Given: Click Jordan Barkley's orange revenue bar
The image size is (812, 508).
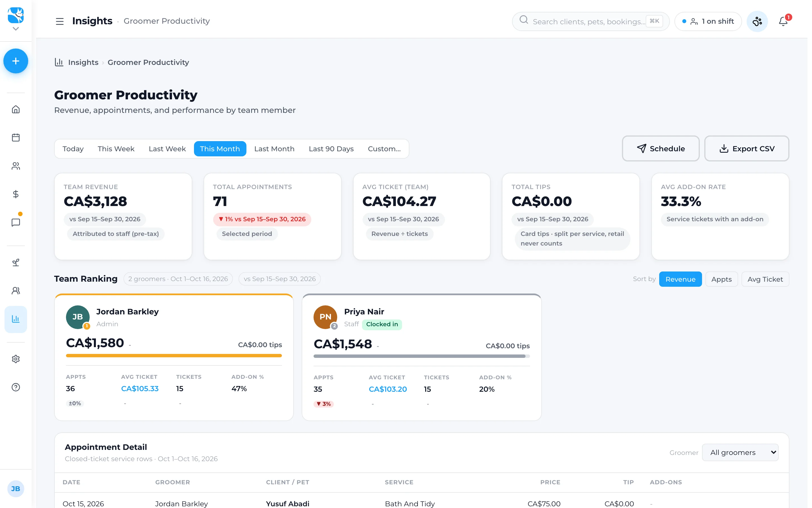Looking at the screenshot, I should [x=174, y=356].
